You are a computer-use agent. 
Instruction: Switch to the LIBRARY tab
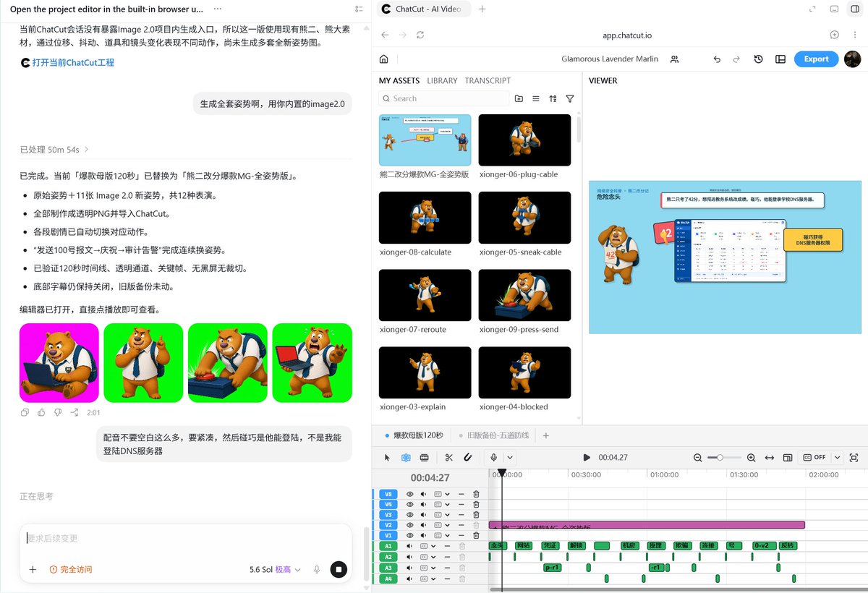(x=442, y=81)
